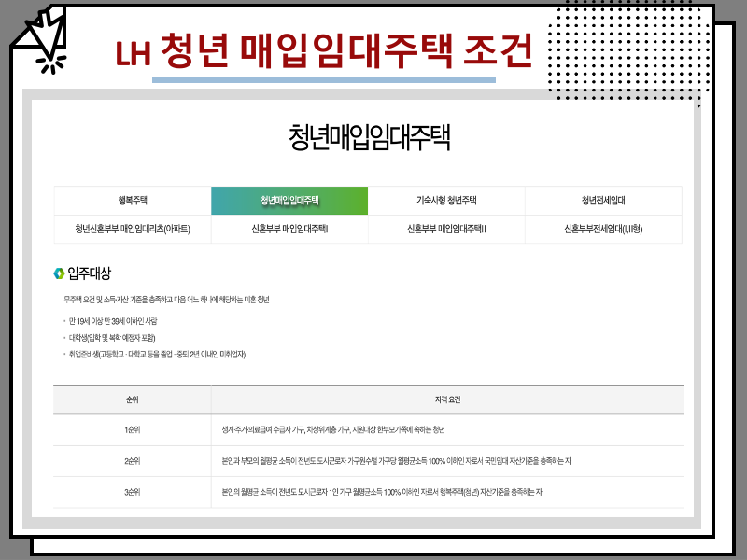Click the 1순위 requirement about 생계·주거·의료급여 수급자

pyautogui.click(x=333, y=430)
